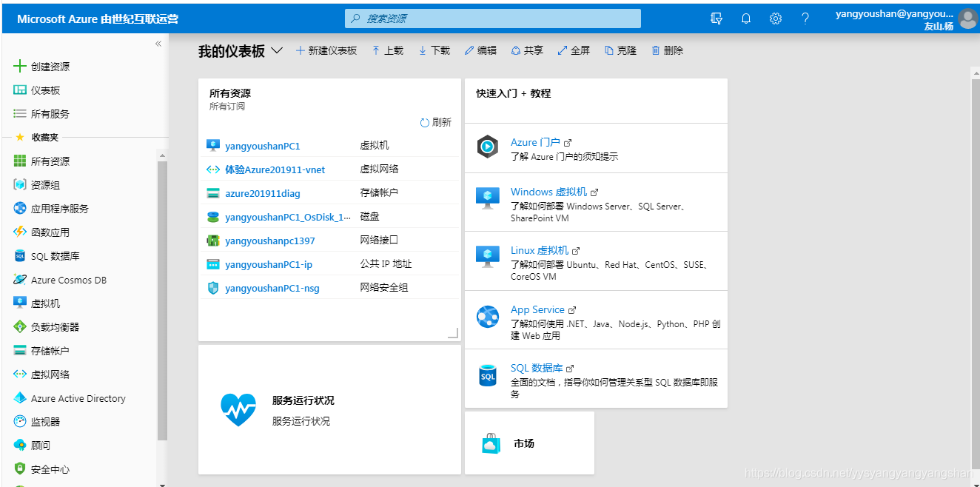Open yangyoushanPC1-nsg security group link
Image resolution: width=980 pixels, height=487 pixels.
click(x=272, y=288)
